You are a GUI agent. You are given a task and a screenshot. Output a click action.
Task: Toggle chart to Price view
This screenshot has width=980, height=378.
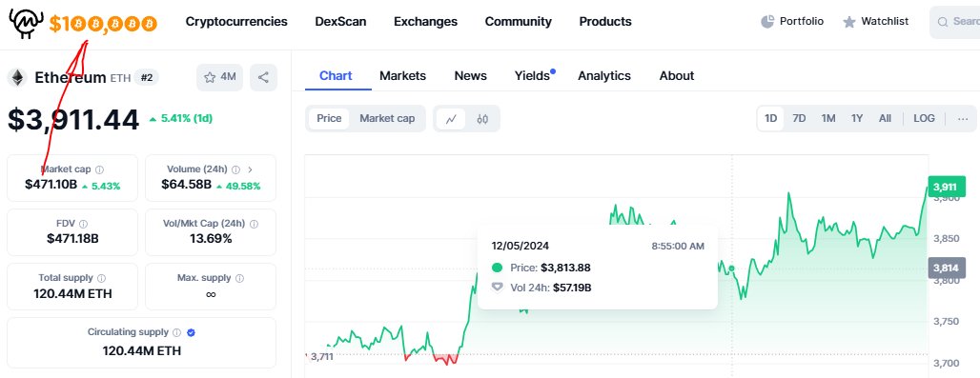[x=329, y=118]
